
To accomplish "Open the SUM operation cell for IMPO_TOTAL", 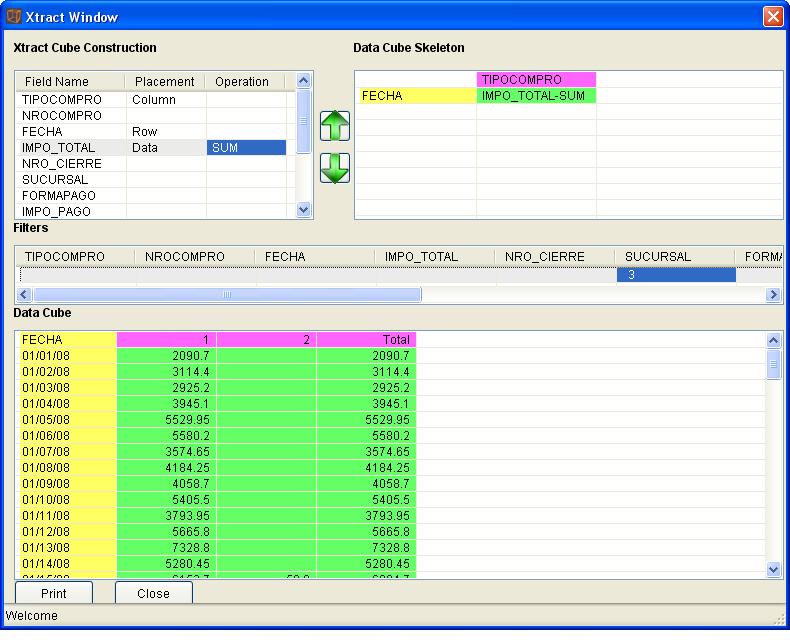I will [x=246, y=148].
